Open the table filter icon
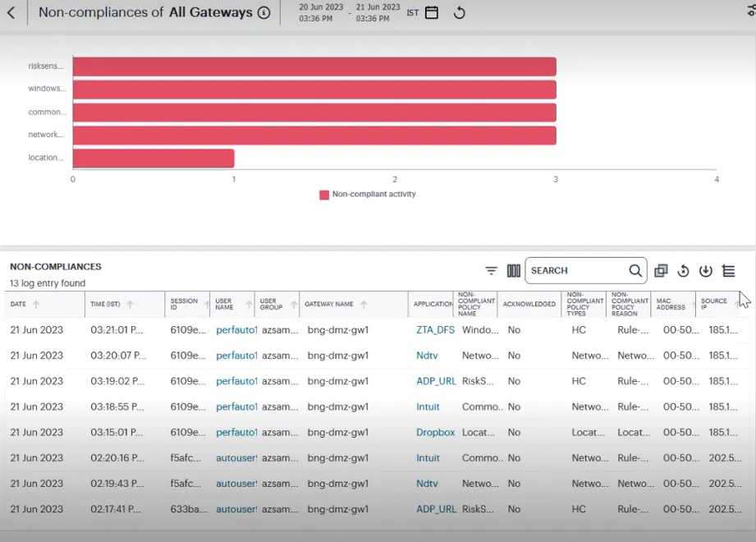 click(x=491, y=270)
